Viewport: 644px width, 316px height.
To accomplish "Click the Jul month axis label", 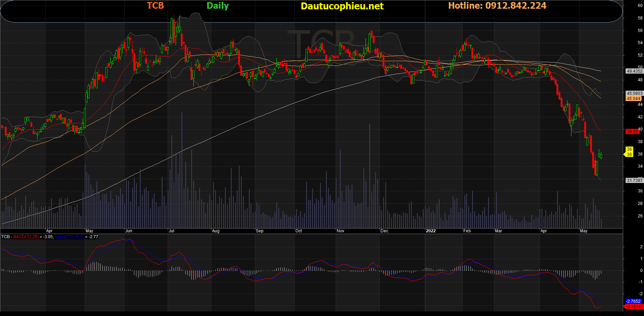I will [171, 231].
